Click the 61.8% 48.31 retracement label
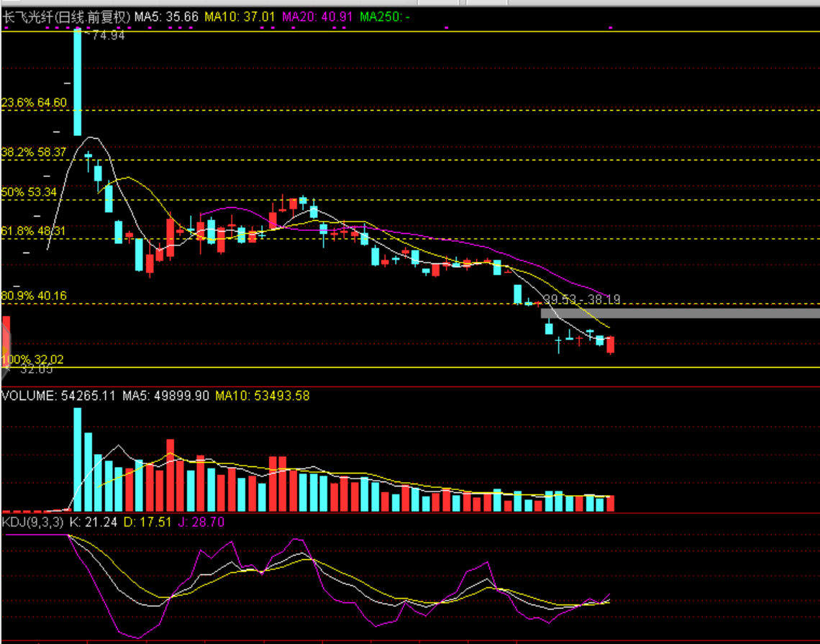The height and width of the screenshot is (644, 820). (34, 231)
